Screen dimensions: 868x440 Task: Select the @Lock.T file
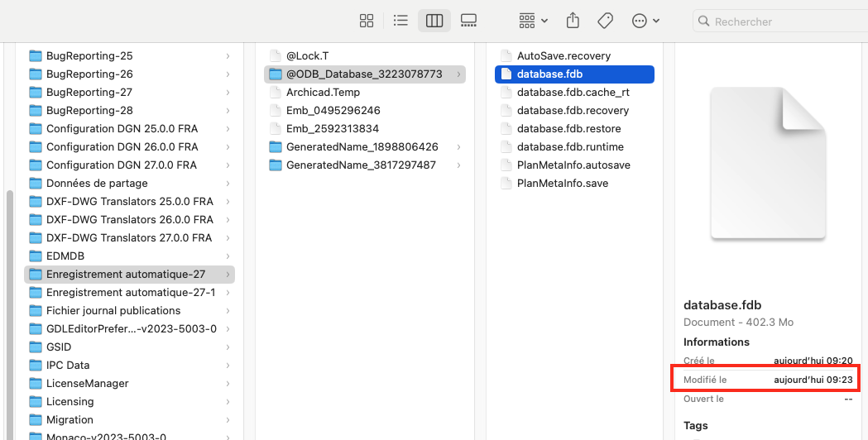(x=365, y=56)
